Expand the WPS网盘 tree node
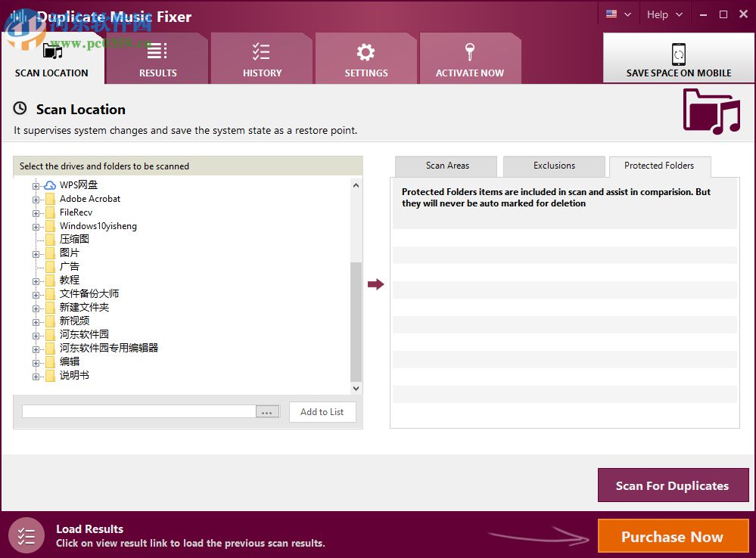Screen dimensions: 756x558 36,185
